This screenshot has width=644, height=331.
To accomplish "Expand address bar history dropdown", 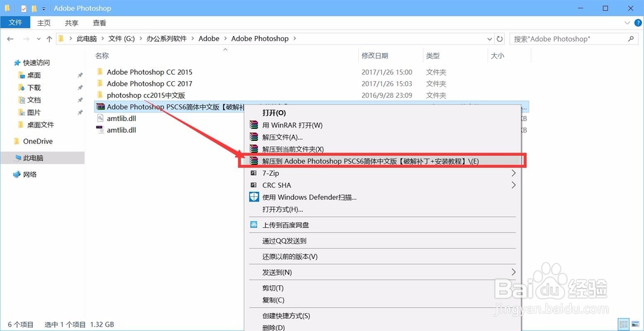I will (489, 39).
